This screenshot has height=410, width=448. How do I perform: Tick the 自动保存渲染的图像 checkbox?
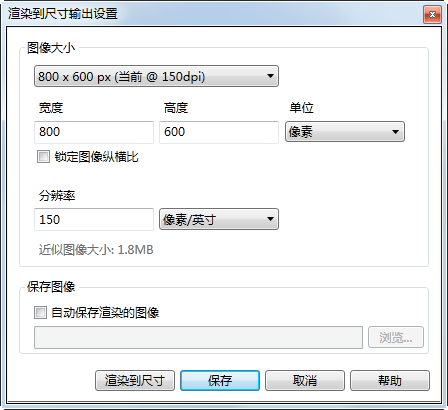click(40, 313)
